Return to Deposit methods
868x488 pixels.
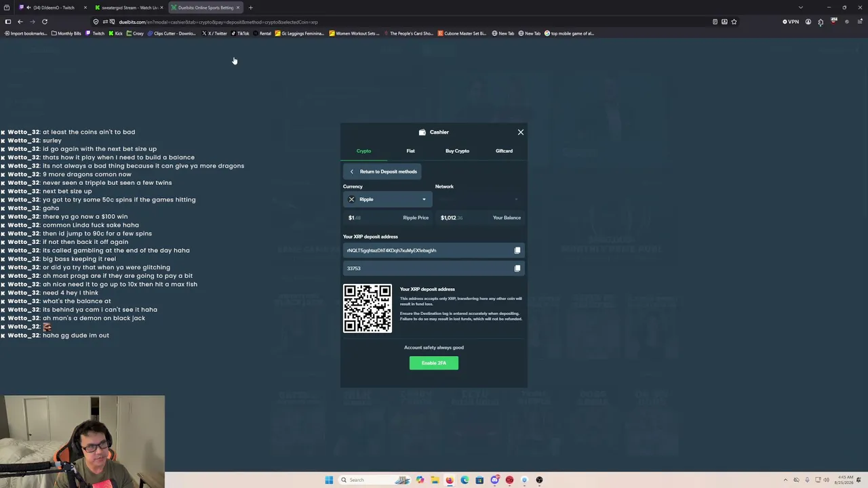pyautogui.click(x=382, y=171)
